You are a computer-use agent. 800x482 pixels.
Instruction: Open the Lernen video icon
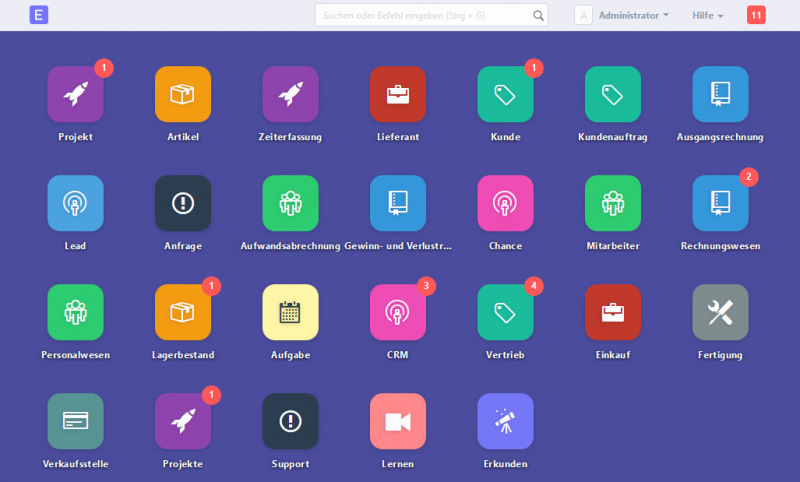click(x=398, y=421)
